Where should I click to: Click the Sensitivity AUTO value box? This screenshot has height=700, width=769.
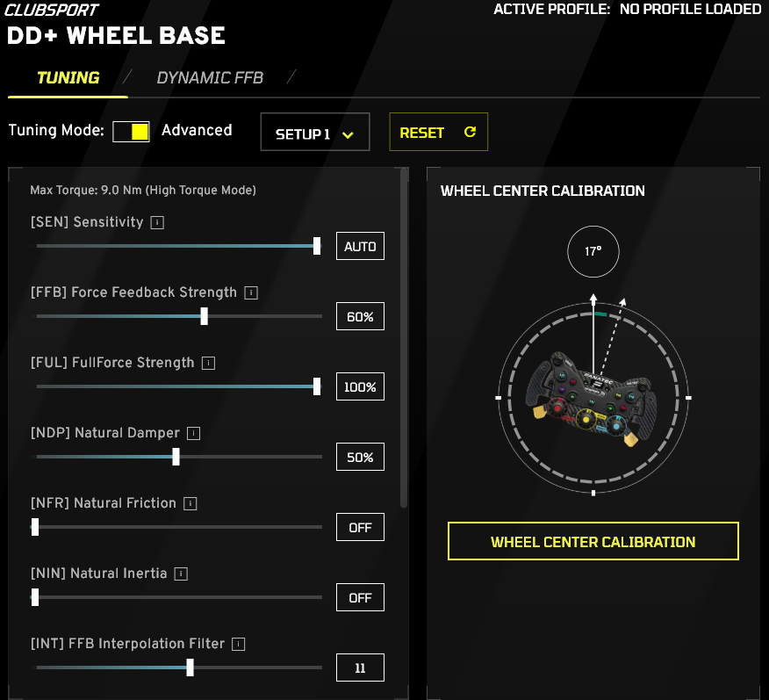(360, 247)
